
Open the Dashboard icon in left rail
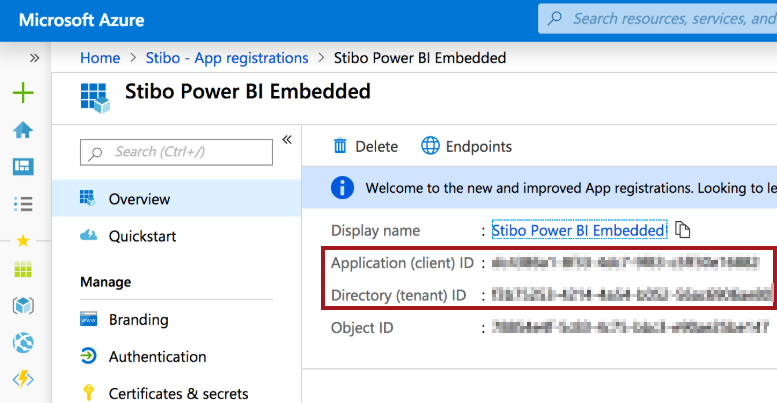(x=23, y=166)
